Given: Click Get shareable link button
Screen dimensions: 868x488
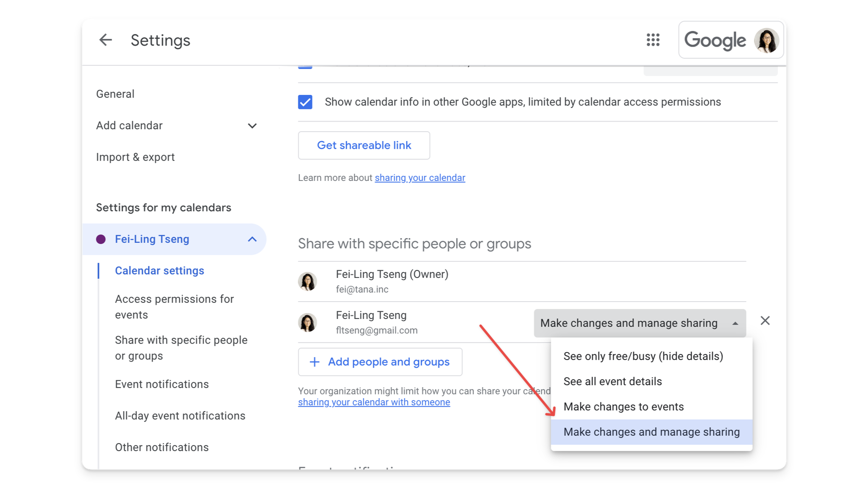Looking at the screenshot, I should (364, 145).
